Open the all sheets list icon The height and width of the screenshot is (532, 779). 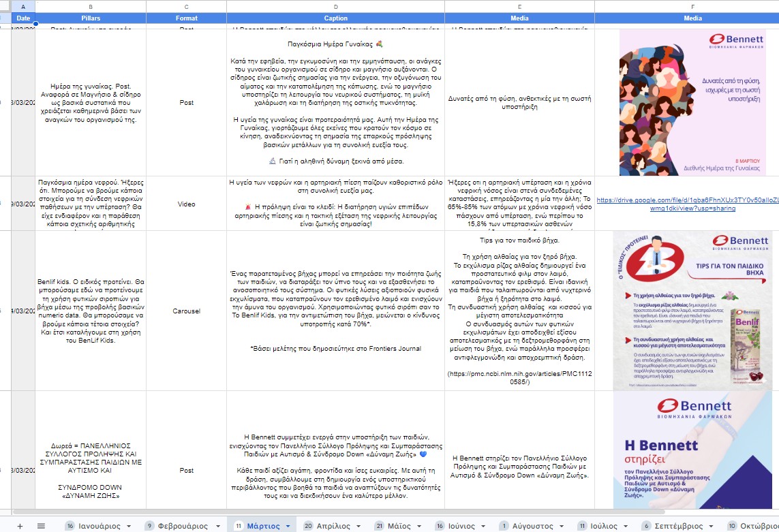(41, 526)
